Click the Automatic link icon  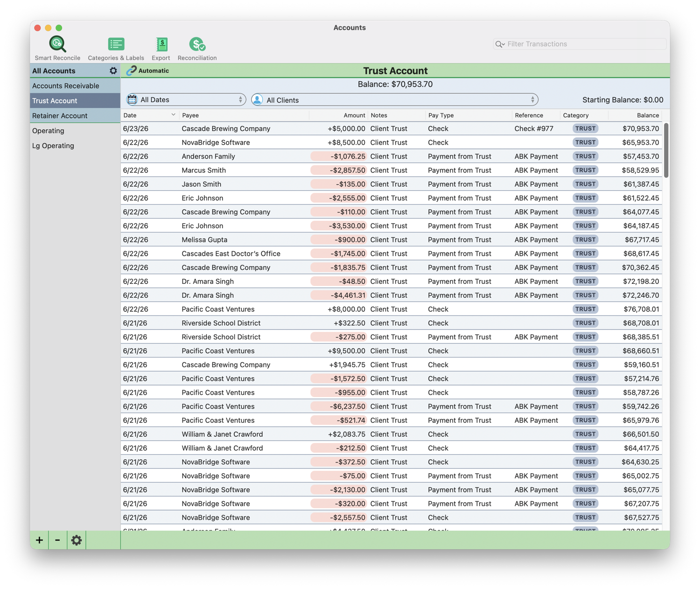(x=132, y=70)
